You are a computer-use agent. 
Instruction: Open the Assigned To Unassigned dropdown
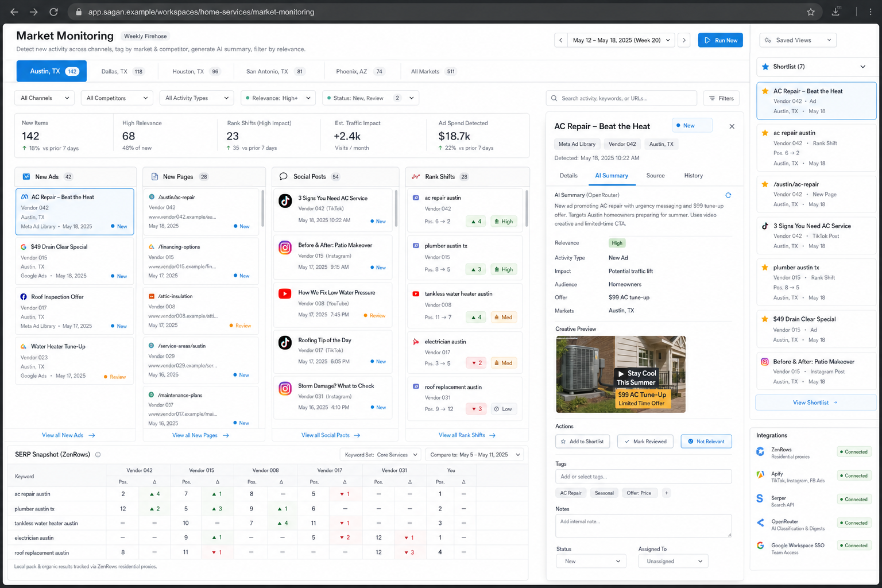pos(673,561)
